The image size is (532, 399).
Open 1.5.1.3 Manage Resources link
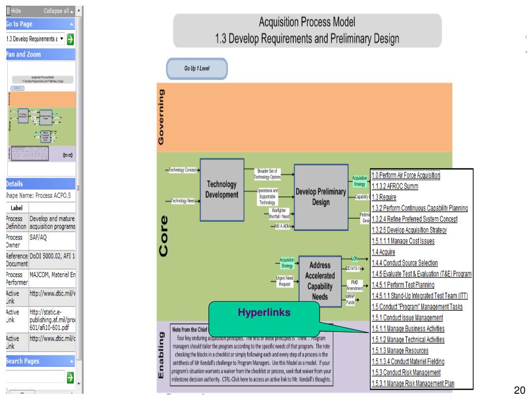400,351
